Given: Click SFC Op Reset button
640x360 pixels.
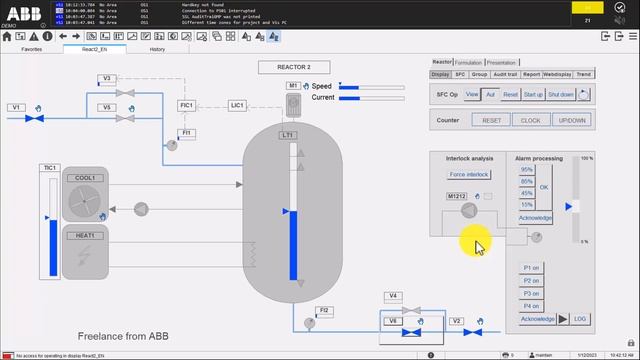Looking at the screenshot, I should pyautogui.click(x=510, y=94).
